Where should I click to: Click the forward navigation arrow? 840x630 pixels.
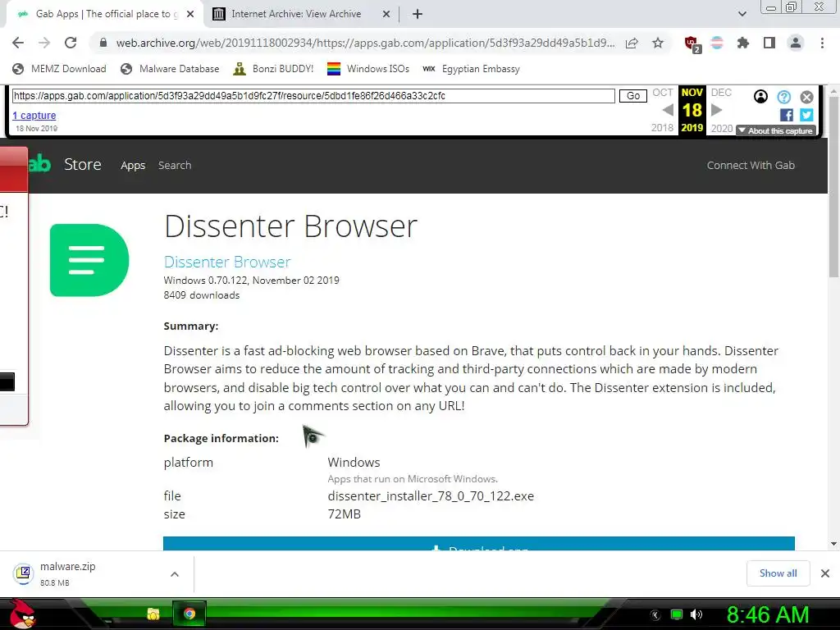pos(44,43)
